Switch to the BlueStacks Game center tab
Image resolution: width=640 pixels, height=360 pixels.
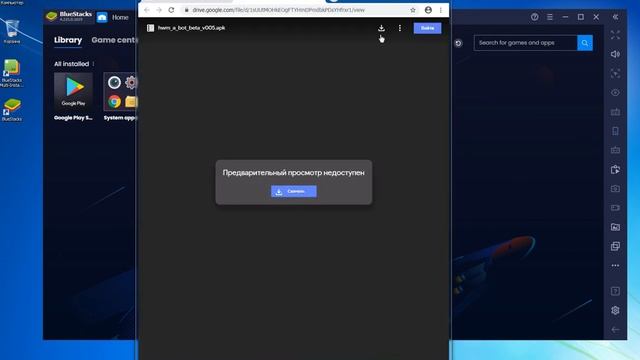(x=115, y=40)
